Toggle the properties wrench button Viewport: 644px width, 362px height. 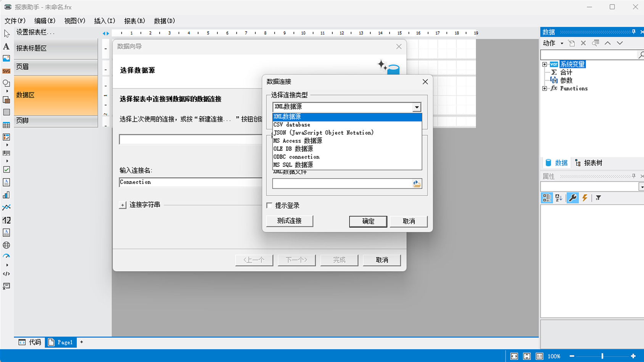(572, 198)
